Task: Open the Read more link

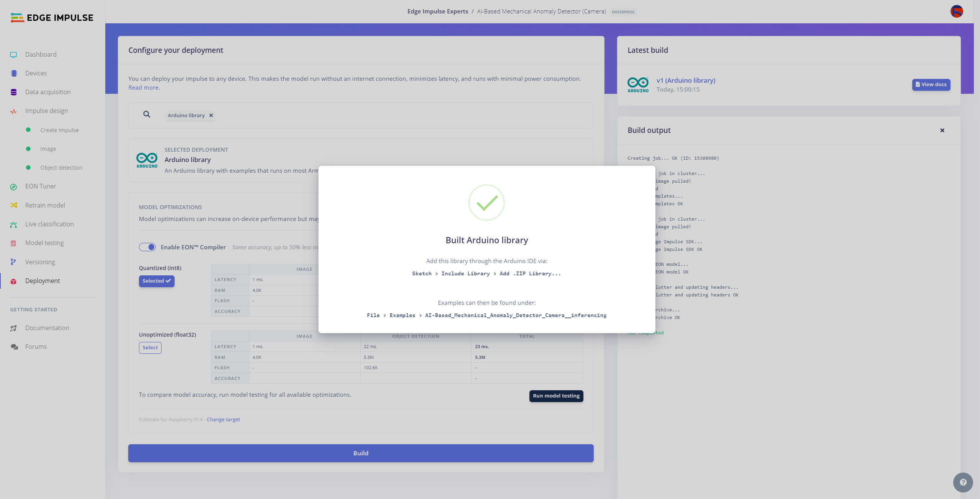Action: [143, 88]
